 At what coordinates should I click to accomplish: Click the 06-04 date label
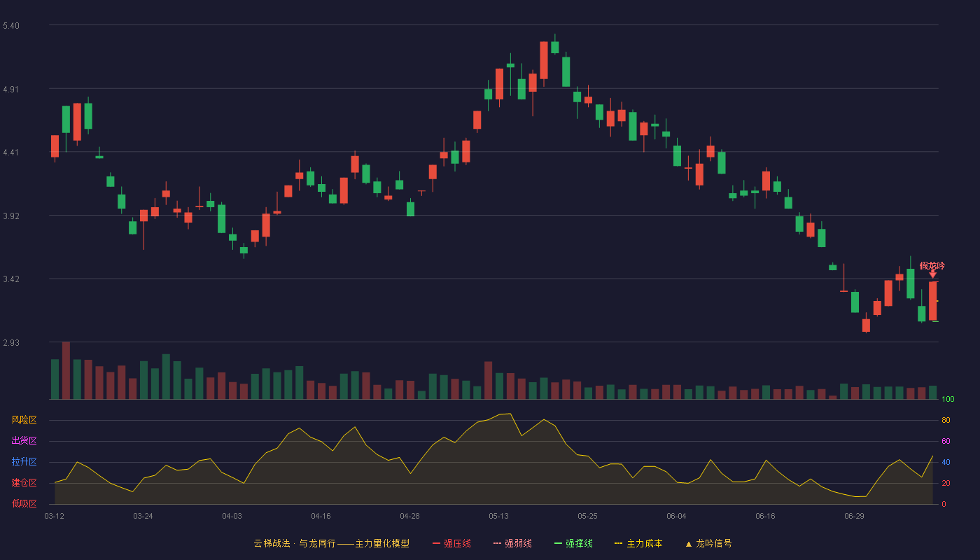(x=676, y=516)
